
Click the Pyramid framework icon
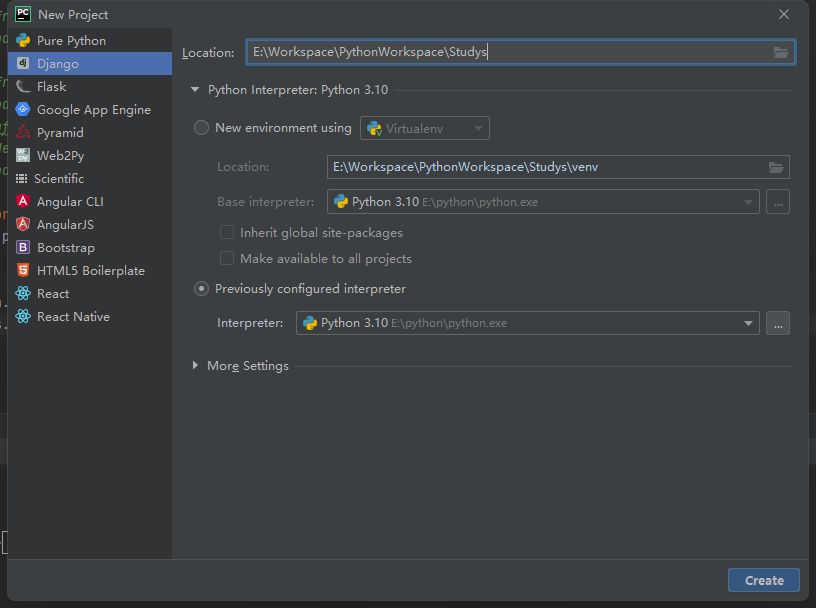[23, 132]
